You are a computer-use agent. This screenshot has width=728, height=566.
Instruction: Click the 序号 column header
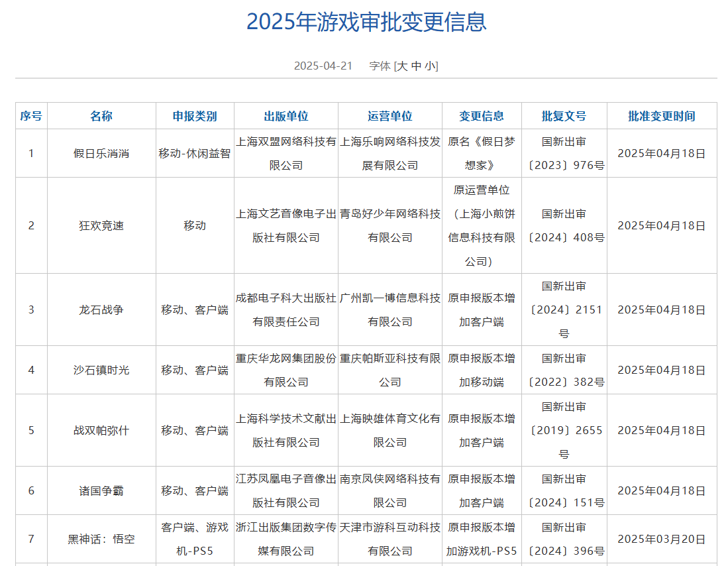click(31, 116)
